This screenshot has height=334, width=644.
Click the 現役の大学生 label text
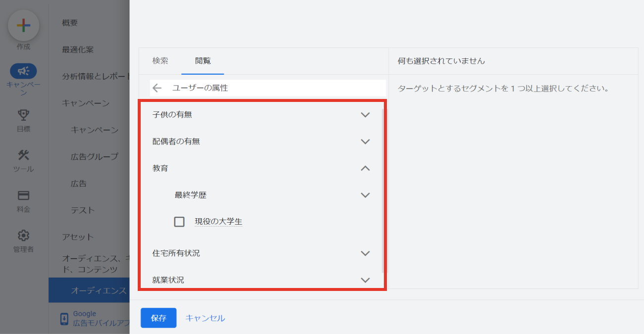click(218, 222)
